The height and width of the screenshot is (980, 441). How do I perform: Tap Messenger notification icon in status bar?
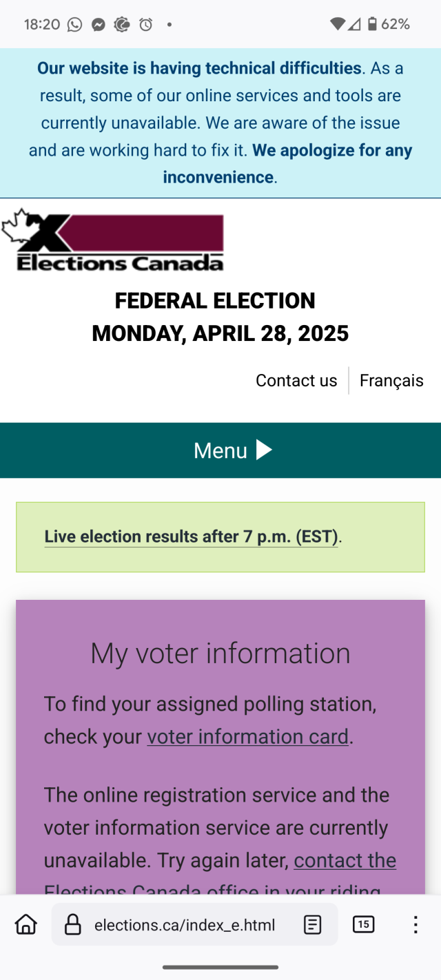(99, 25)
